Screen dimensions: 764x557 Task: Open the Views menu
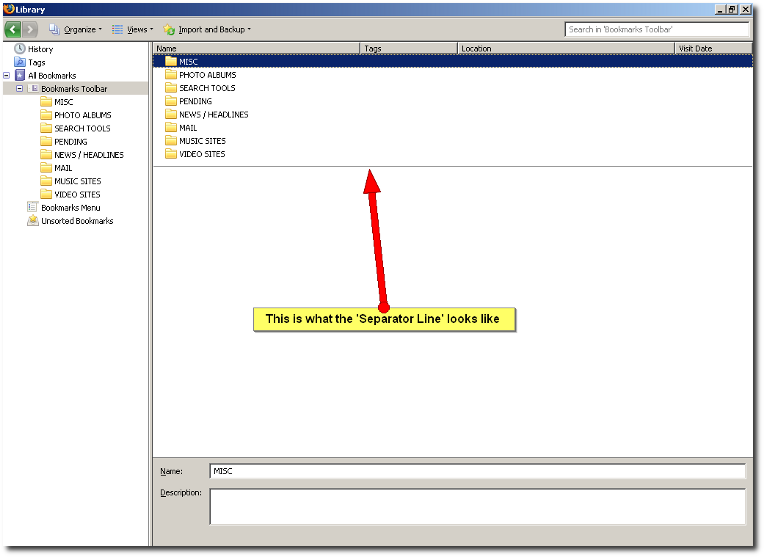[133, 30]
